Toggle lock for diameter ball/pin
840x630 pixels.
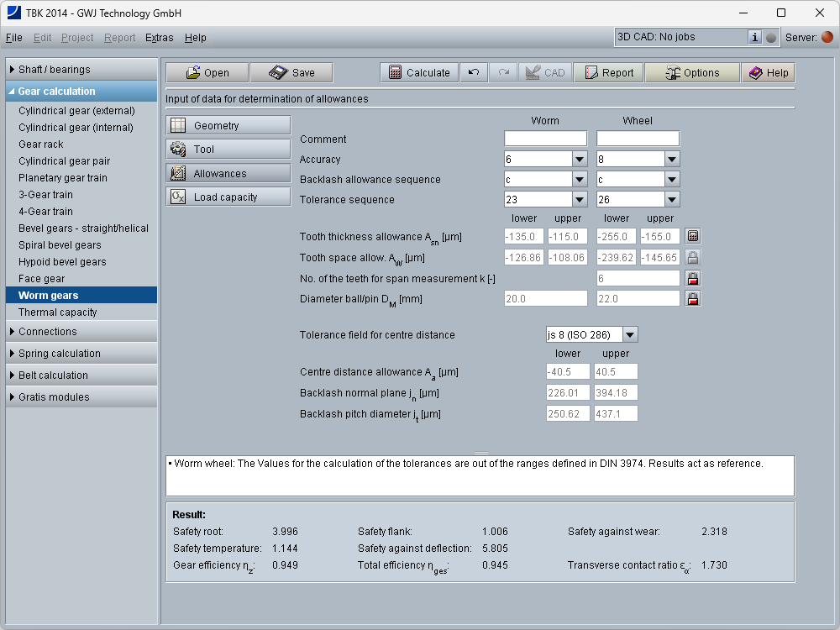pyautogui.click(x=693, y=298)
